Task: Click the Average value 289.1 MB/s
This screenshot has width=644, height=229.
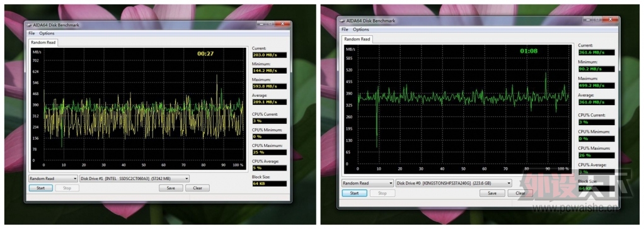Action: coord(270,102)
